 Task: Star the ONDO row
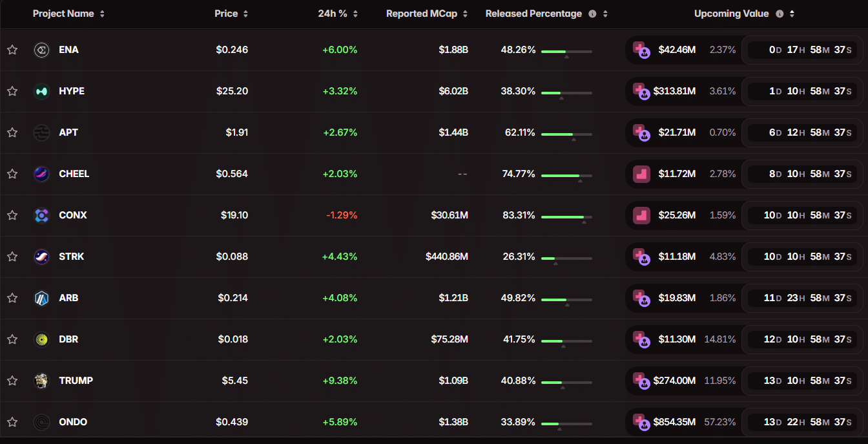(12, 422)
